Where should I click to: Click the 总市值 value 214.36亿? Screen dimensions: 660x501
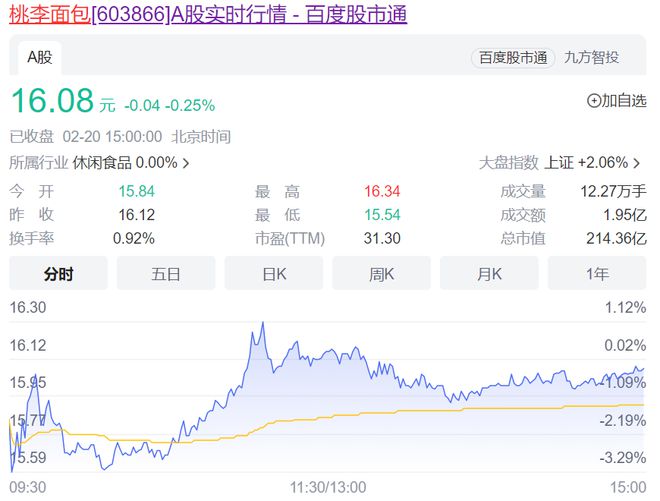coord(616,238)
